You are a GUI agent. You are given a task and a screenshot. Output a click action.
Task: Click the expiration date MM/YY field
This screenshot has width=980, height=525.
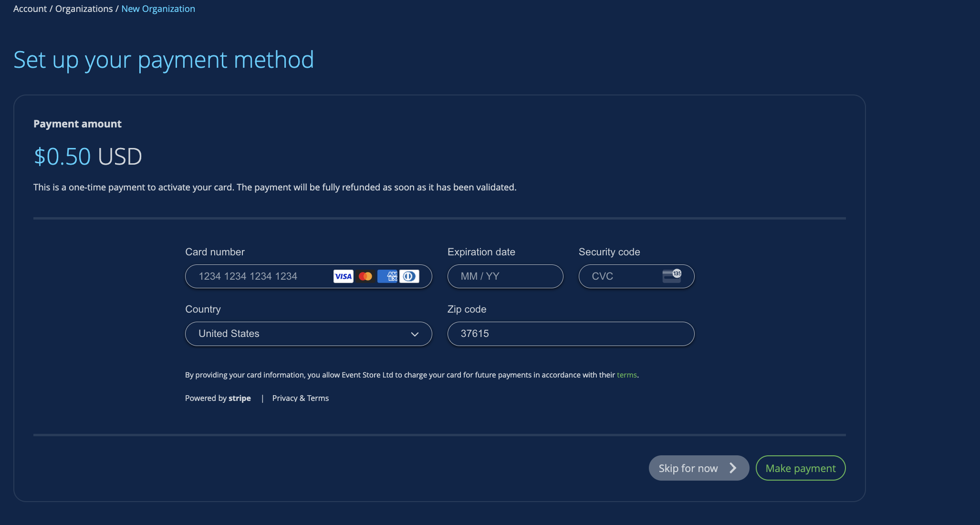pos(505,276)
